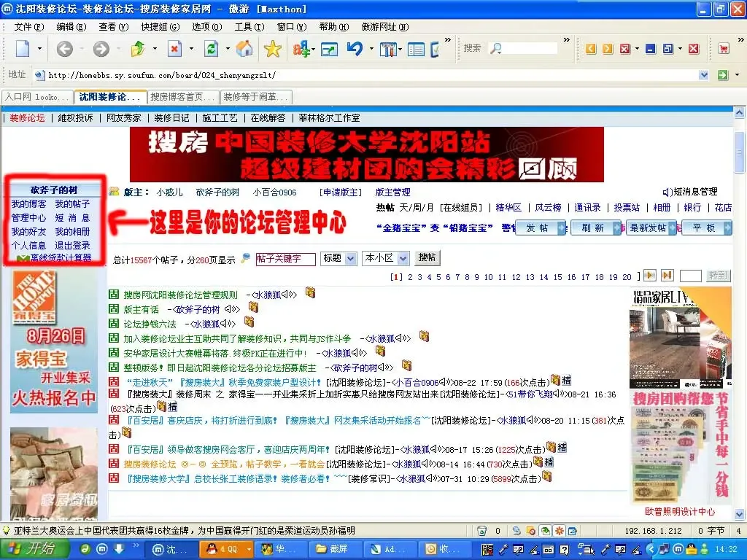Refresh the page with green arrows icon

click(x=211, y=49)
